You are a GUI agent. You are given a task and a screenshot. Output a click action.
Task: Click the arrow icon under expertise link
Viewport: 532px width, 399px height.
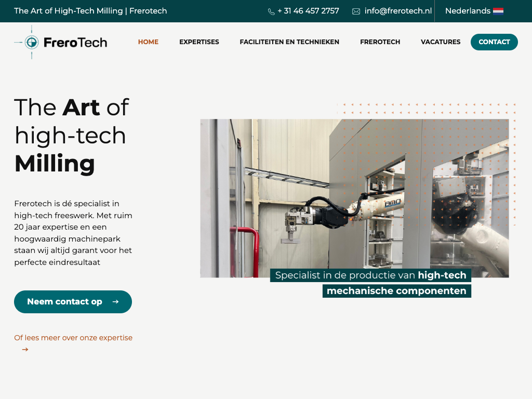[25, 350]
